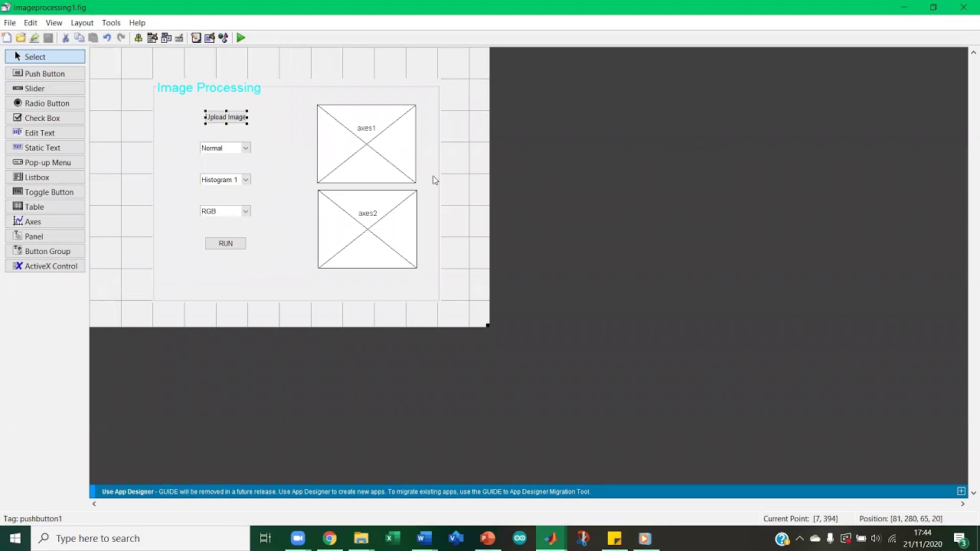Open Excel from the taskbar
The height and width of the screenshot is (551, 980).
tap(392, 538)
